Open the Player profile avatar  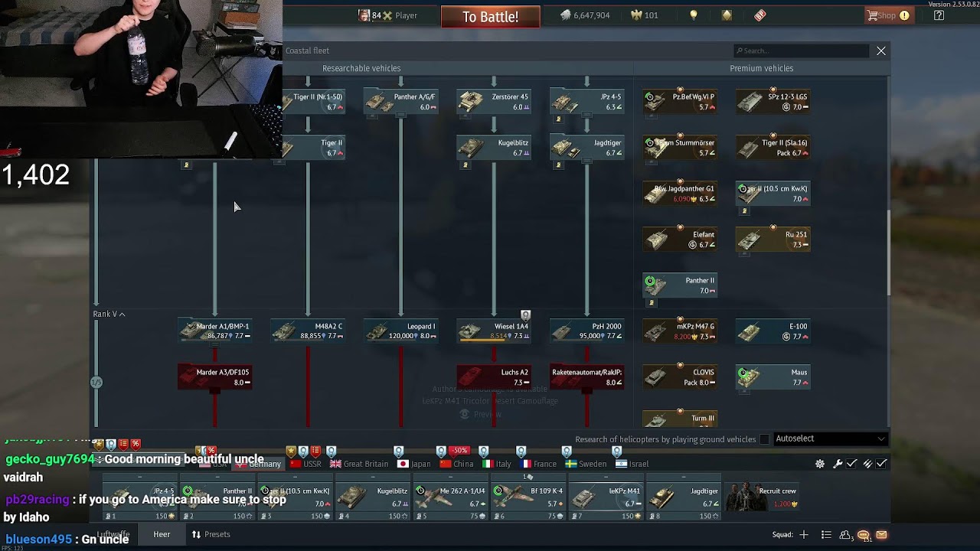365,15
